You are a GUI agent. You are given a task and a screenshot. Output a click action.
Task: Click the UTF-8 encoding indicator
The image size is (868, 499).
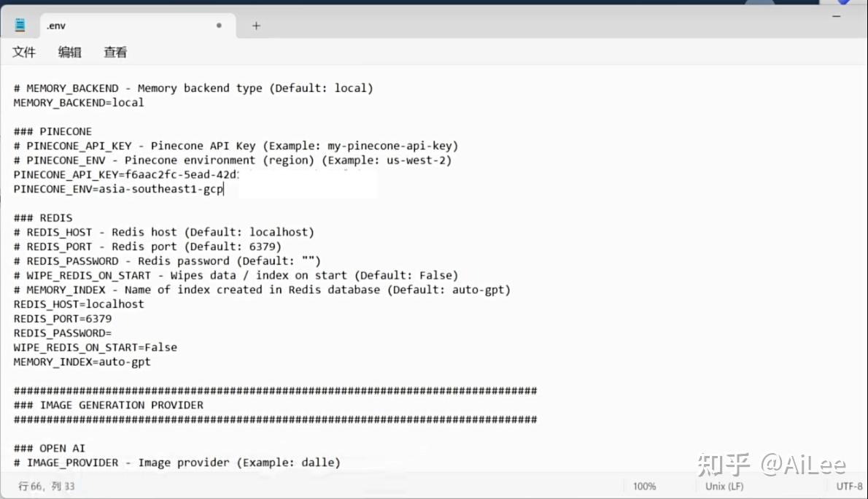849,487
